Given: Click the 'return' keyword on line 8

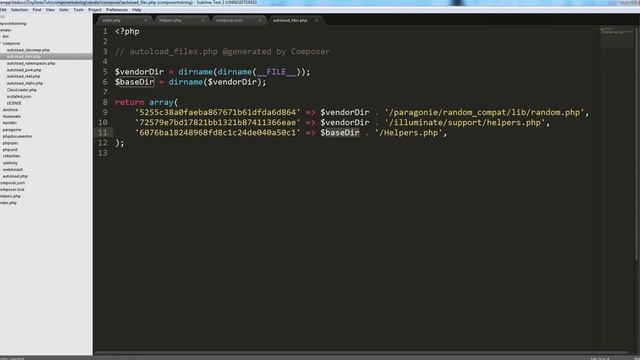Looking at the screenshot, I should (129, 102).
